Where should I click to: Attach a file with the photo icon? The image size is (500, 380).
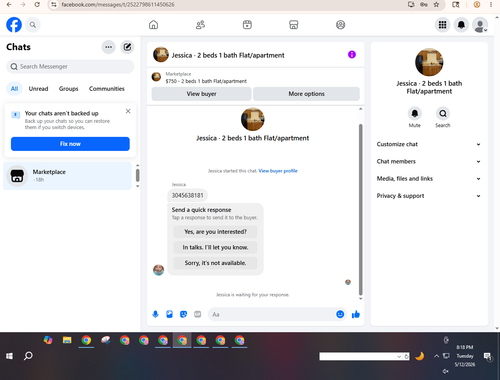point(169,314)
